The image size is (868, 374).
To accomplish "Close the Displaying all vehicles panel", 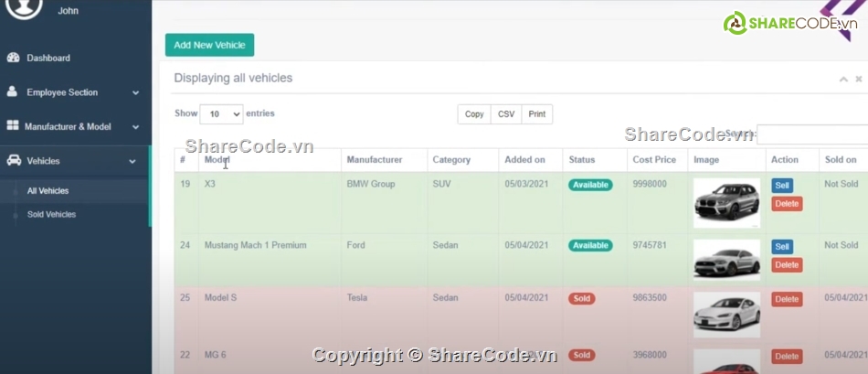I will click(859, 80).
